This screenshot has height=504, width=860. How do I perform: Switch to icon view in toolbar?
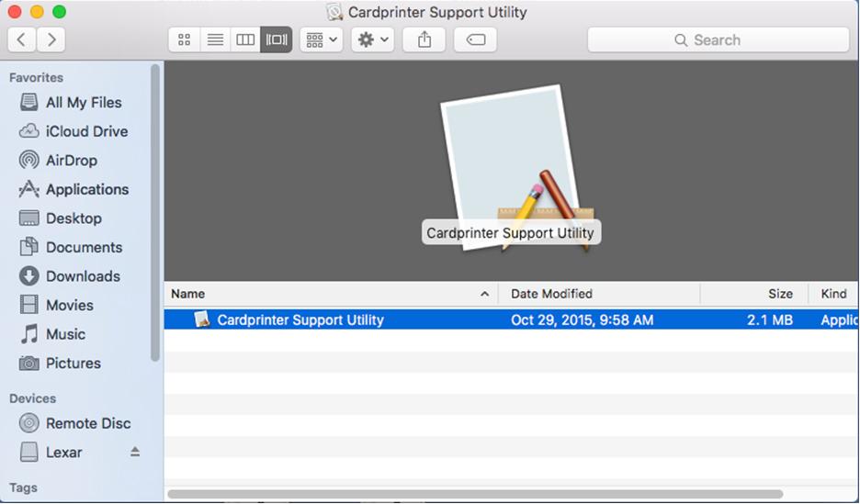pos(184,39)
